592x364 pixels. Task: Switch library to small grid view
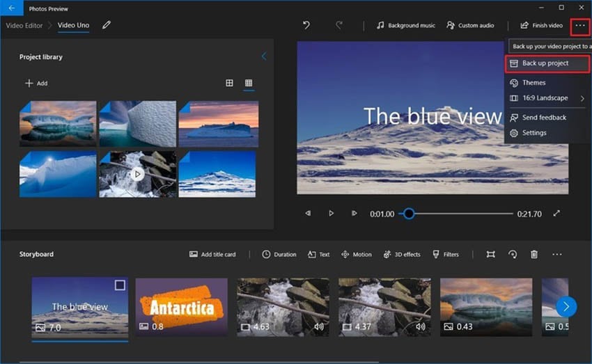pos(249,83)
